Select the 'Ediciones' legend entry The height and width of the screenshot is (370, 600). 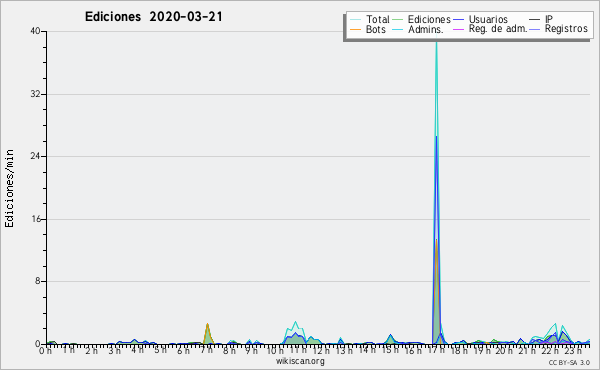pyautogui.click(x=422, y=19)
